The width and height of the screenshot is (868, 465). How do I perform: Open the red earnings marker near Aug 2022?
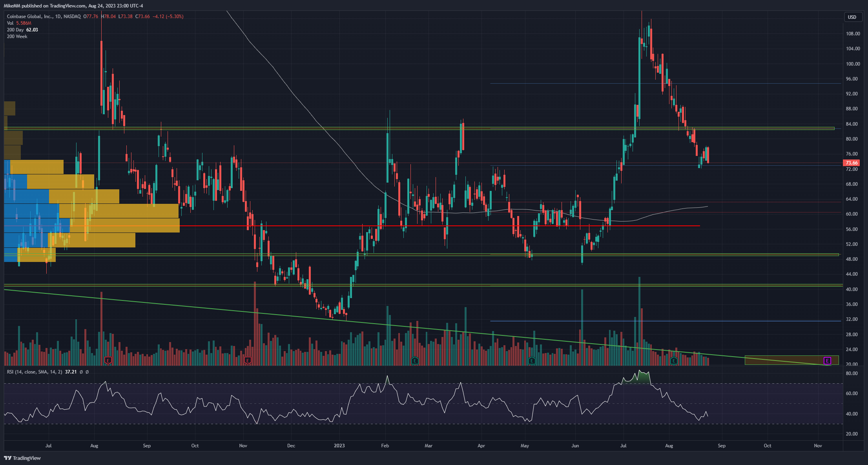[x=108, y=360]
